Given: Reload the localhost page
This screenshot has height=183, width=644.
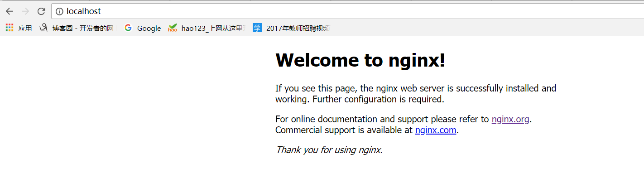Looking at the screenshot, I should pyautogui.click(x=41, y=11).
